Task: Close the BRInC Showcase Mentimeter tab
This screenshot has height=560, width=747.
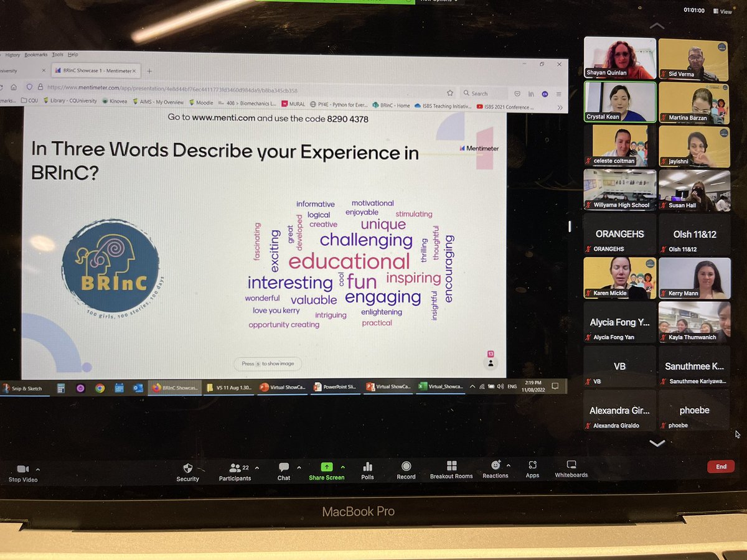Action: [x=133, y=71]
